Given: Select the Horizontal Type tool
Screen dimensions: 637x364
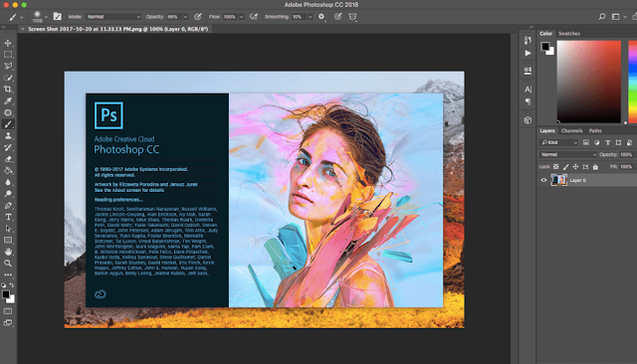Looking at the screenshot, I should click(8, 217).
